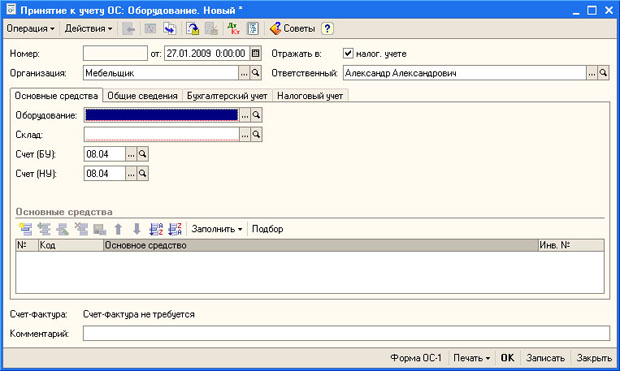Screen dimensions: 620x371
Task: Switch to the Бухгалтерский учет tab
Action: (227, 96)
